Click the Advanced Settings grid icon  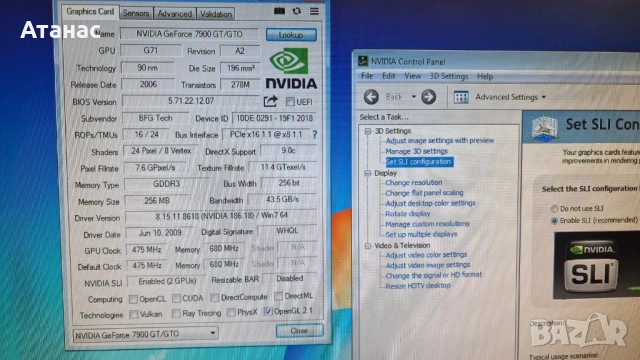pyautogui.click(x=461, y=97)
